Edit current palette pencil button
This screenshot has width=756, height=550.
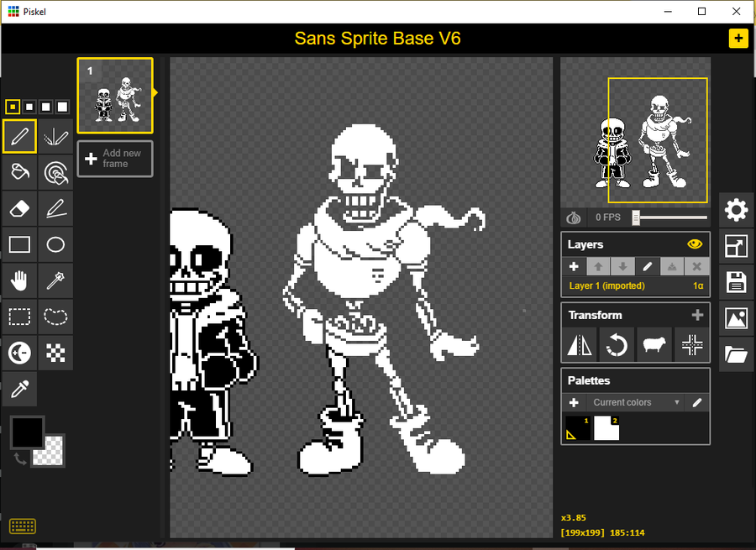[x=696, y=402]
